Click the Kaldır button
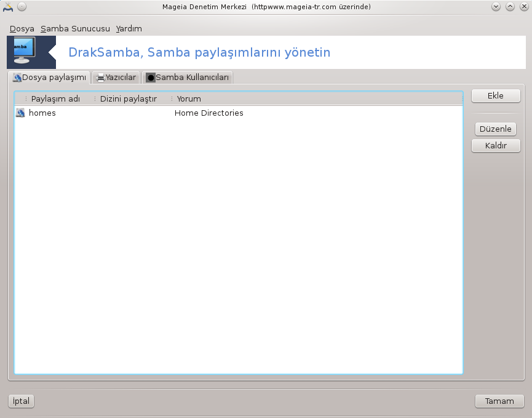The image size is (532, 418). tap(496, 146)
